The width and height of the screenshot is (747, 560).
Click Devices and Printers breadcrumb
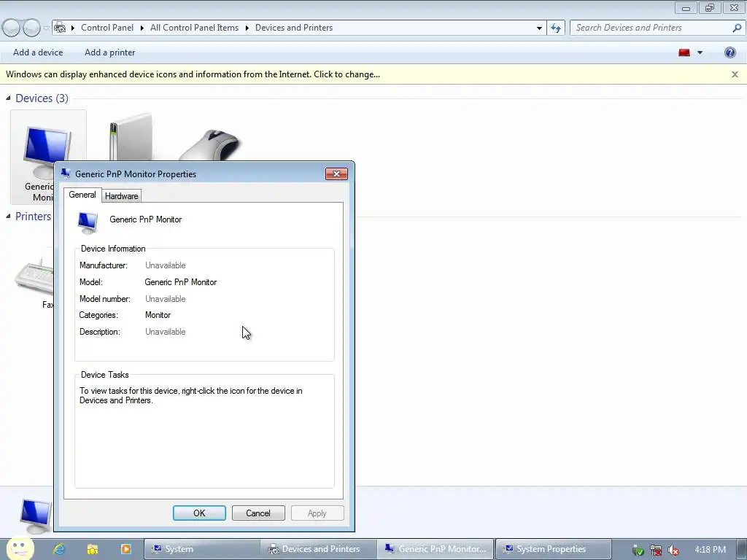pyautogui.click(x=294, y=28)
